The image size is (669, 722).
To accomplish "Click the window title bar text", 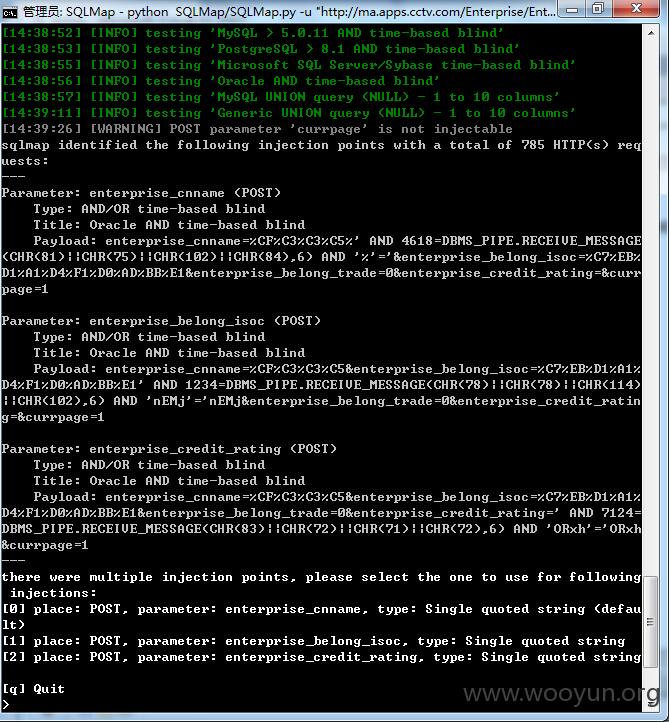I will pos(289,11).
